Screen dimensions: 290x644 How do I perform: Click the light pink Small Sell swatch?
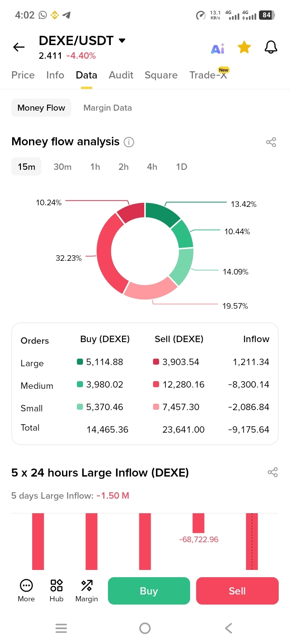point(156,407)
